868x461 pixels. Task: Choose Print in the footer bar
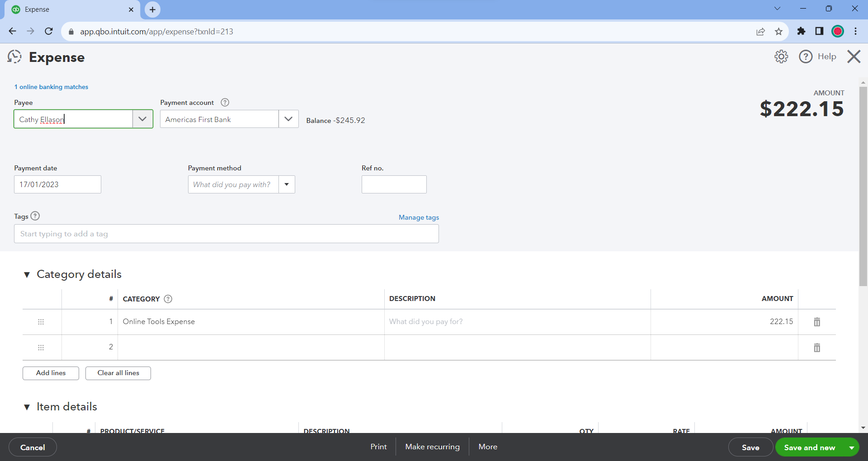coord(378,447)
